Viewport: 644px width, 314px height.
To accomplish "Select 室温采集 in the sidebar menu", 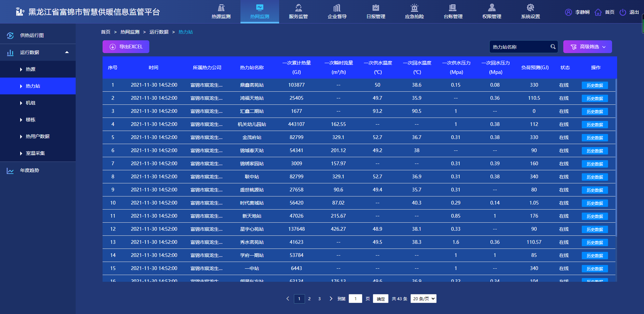I will click(38, 153).
